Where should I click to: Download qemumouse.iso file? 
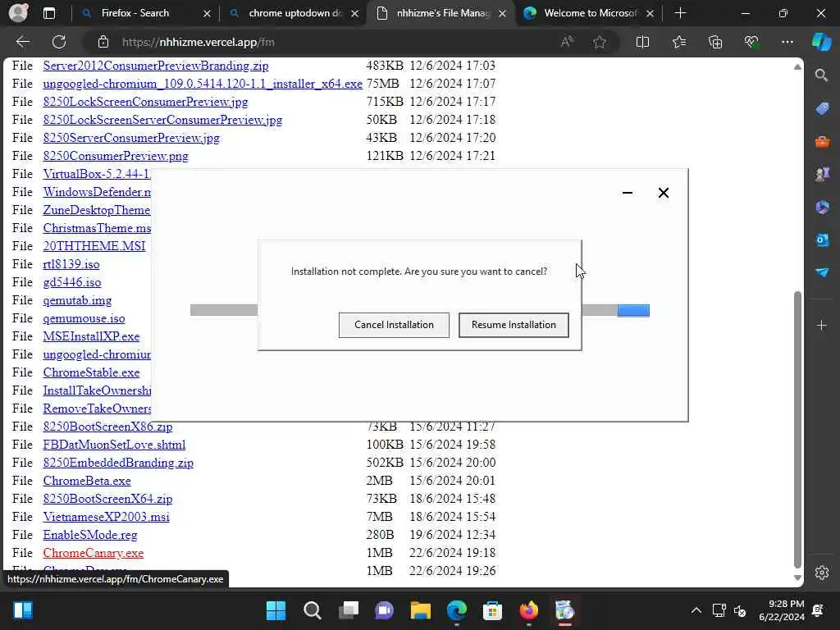84,318
